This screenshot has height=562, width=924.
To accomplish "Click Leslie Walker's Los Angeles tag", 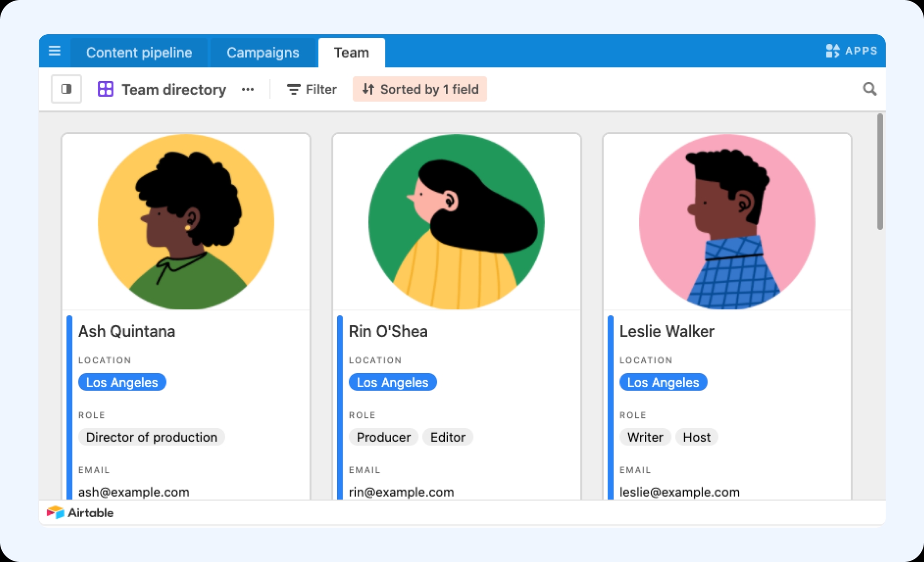I will pyautogui.click(x=663, y=382).
